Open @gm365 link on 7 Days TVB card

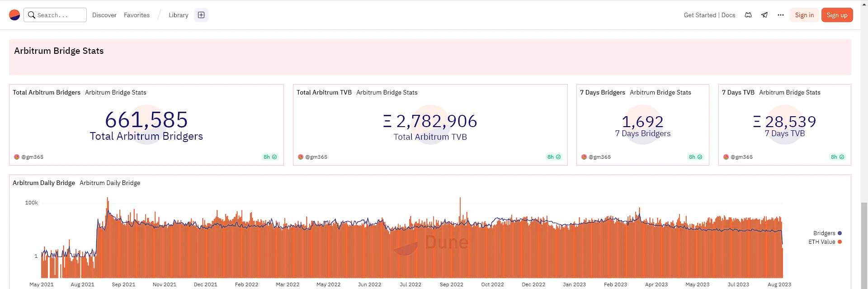(x=741, y=157)
